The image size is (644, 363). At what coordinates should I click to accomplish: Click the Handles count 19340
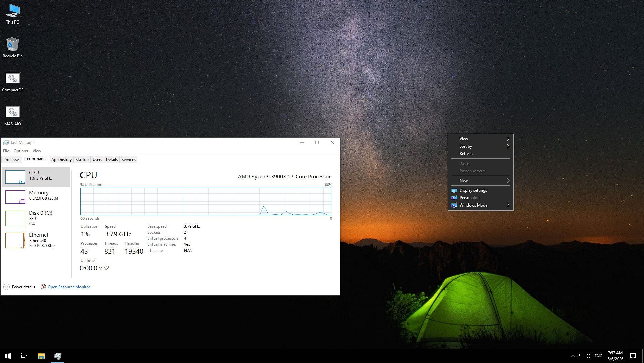pos(134,251)
